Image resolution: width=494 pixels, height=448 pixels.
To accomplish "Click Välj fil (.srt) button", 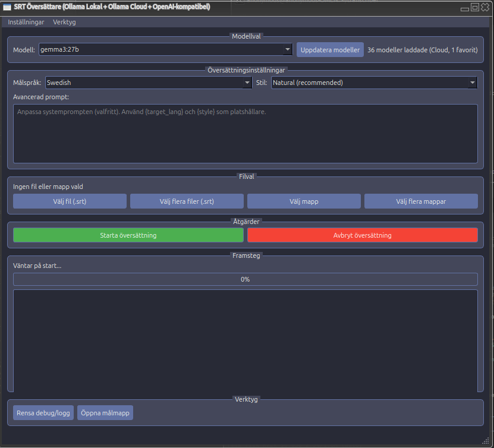I will point(70,201).
